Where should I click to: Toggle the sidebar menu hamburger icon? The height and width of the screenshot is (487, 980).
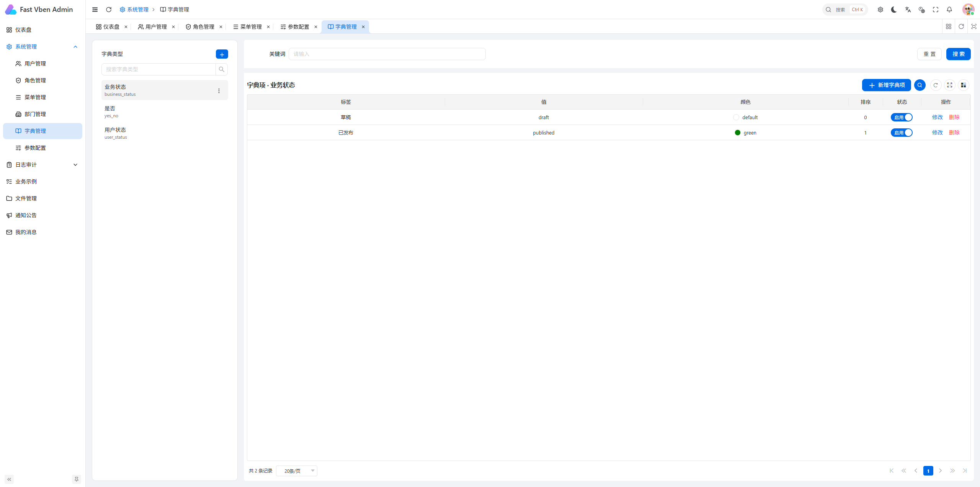[95, 10]
